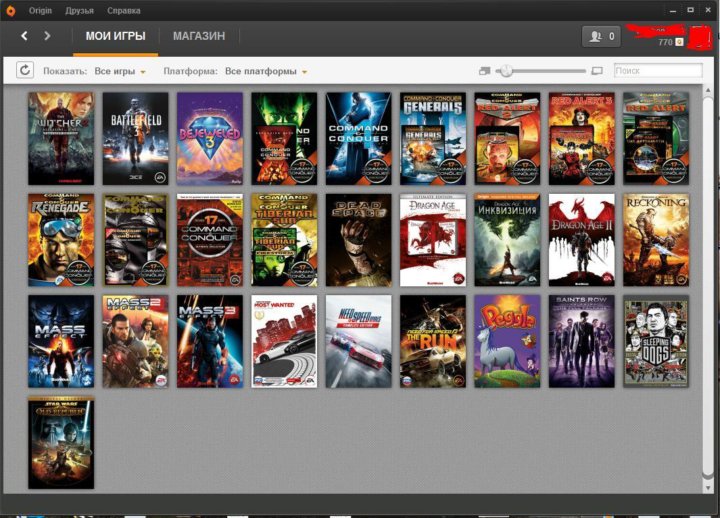Go back with the left arrow
Image resolution: width=720 pixels, height=518 pixels.
coord(24,36)
